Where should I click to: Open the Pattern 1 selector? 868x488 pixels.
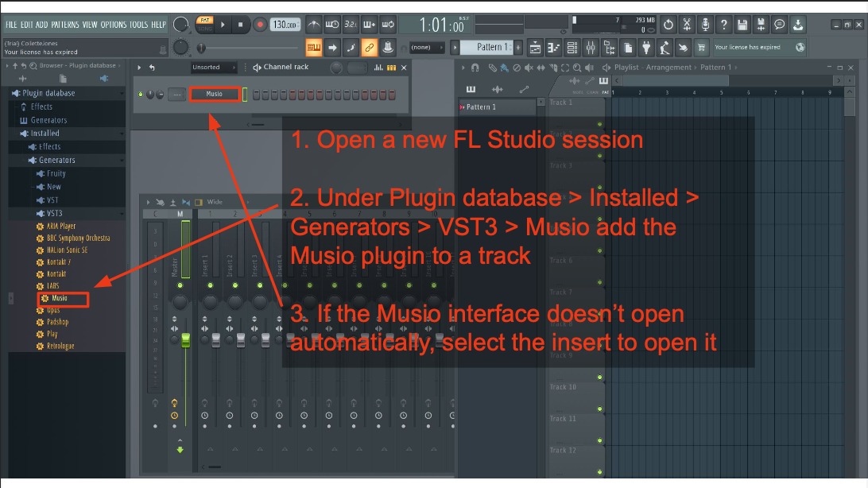click(487, 47)
